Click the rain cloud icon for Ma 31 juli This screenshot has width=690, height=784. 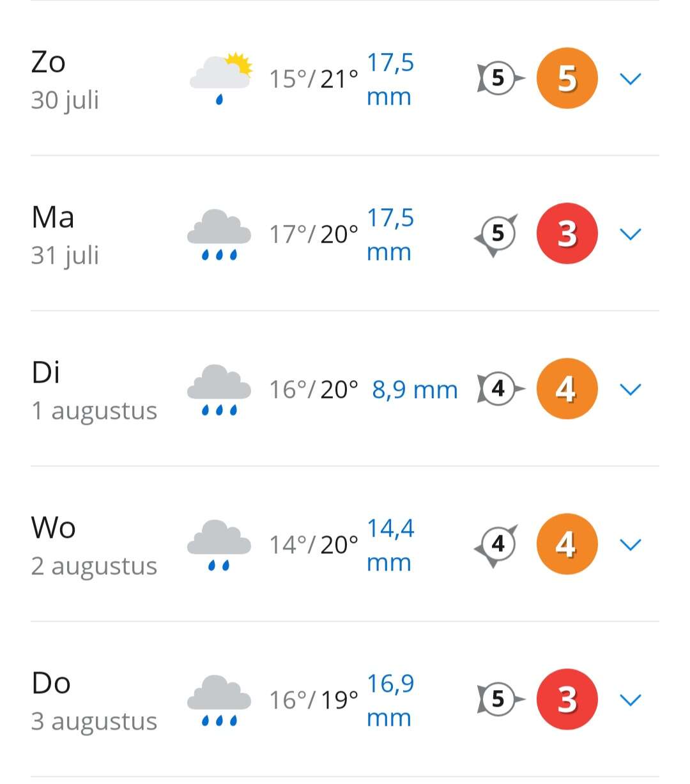point(219,234)
